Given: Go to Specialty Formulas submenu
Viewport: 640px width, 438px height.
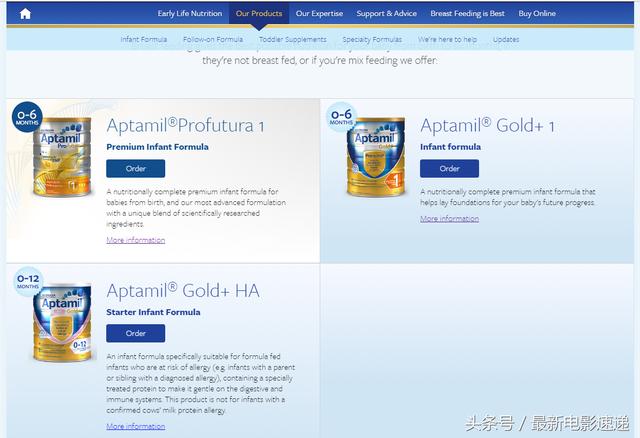Looking at the screenshot, I should coord(372,40).
